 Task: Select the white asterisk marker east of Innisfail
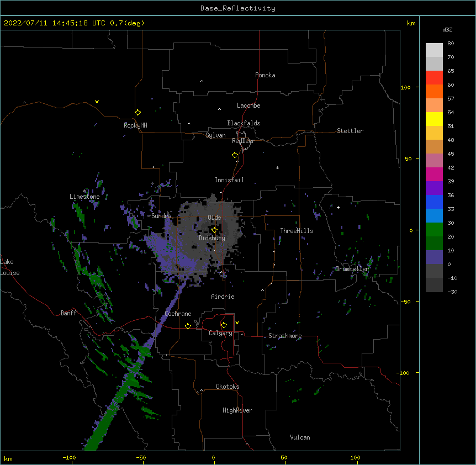tap(277, 167)
